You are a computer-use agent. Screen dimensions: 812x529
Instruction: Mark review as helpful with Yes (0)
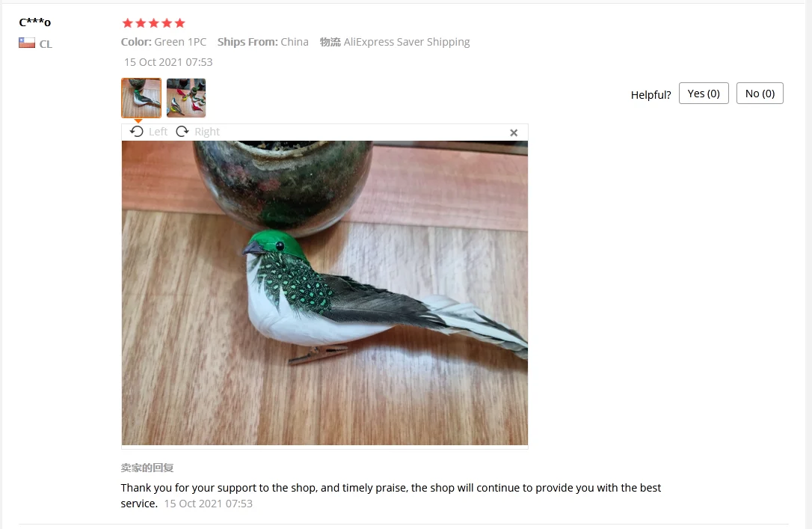704,94
